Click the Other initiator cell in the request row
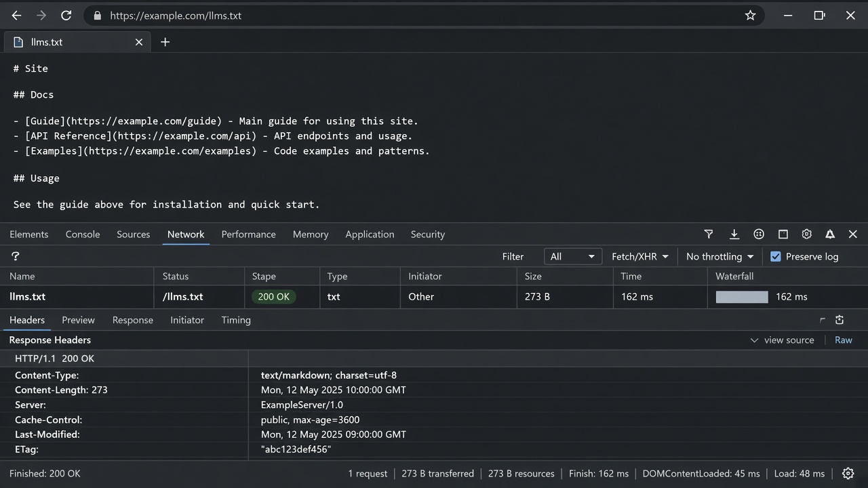 [421, 296]
